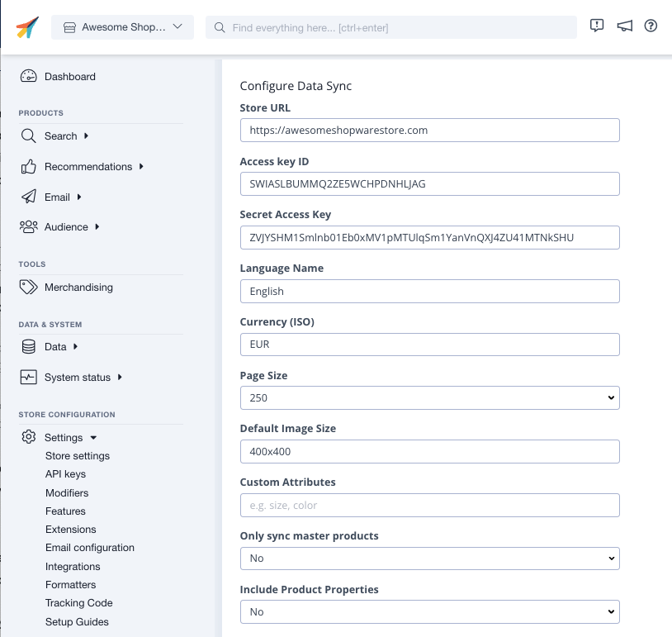Go to Integrations in settings
Screen dimensions: 672x637
73,567
